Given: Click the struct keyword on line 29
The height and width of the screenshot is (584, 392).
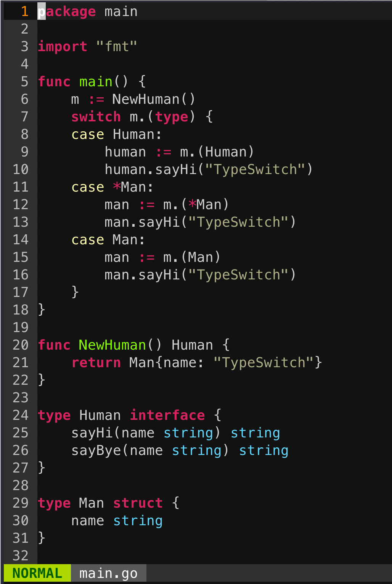Looking at the screenshot, I should [x=138, y=503].
